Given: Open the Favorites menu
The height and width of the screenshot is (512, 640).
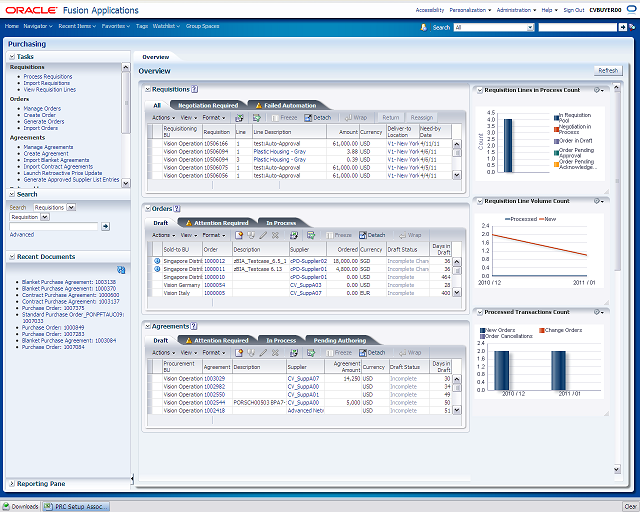Looking at the screenshot, I should pyautogui.click(x=116, y=26).
